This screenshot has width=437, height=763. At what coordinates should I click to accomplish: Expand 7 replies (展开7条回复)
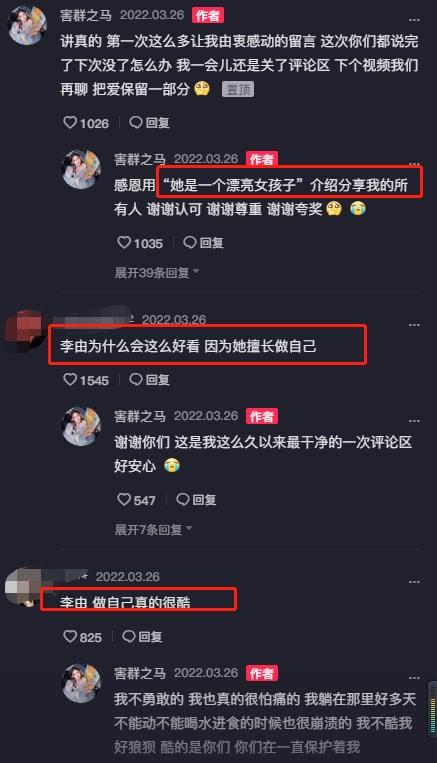[x=153, y=529]
